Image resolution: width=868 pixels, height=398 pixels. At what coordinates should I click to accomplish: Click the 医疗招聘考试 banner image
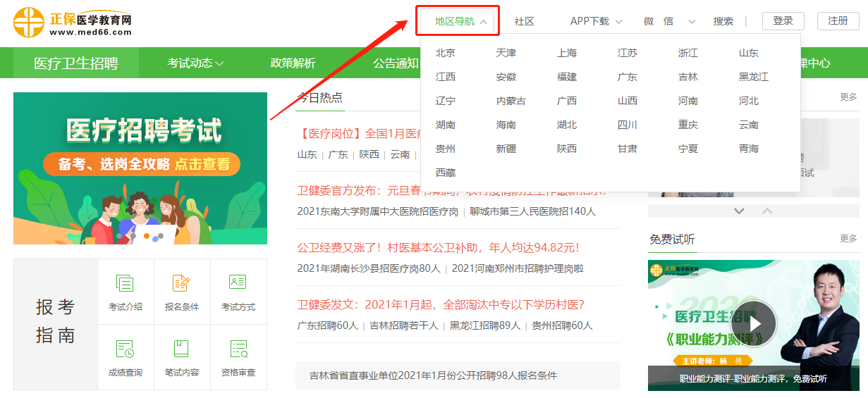click(140, 168)
